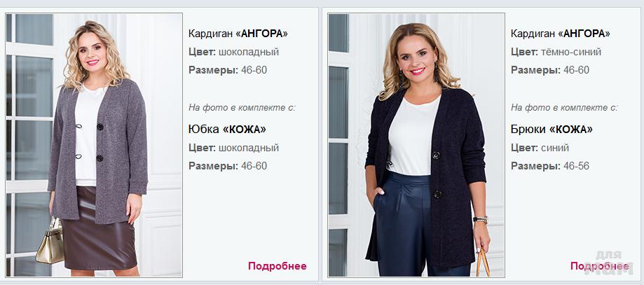Click Размеры: 46-60 under the Юбка entry

(228, 166)
